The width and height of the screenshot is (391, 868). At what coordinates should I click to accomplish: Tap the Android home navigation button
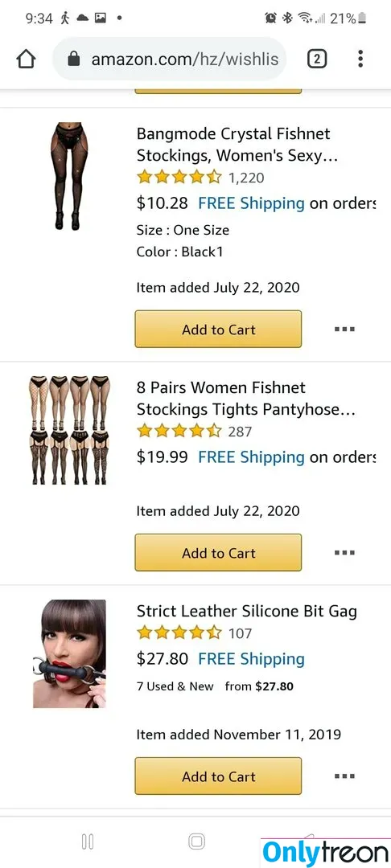196,842
